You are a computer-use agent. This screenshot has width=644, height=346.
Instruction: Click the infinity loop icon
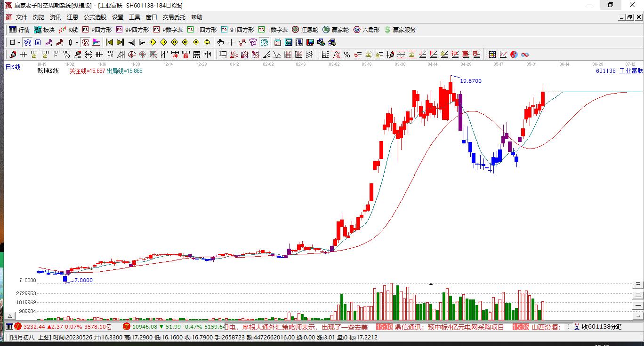pyautogui.click(x=524, y=55)
